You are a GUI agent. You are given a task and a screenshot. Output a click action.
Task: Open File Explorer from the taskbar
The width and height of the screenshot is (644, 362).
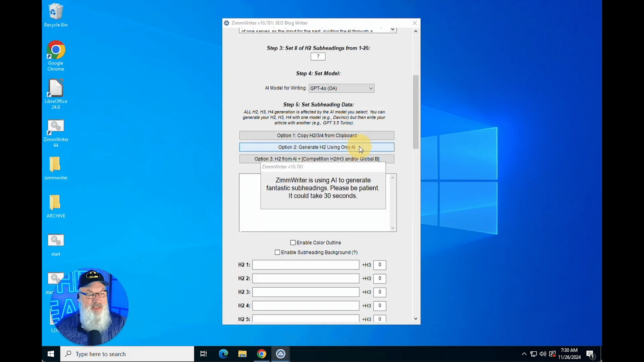[x=242, y=354]
